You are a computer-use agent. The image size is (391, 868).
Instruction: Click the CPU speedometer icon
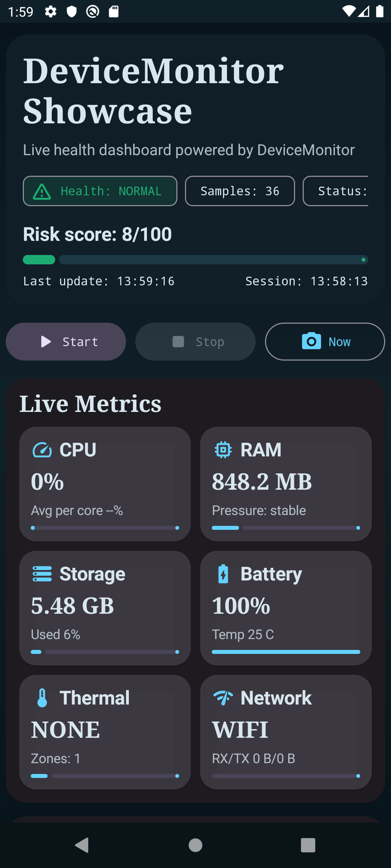pos(42,450)
